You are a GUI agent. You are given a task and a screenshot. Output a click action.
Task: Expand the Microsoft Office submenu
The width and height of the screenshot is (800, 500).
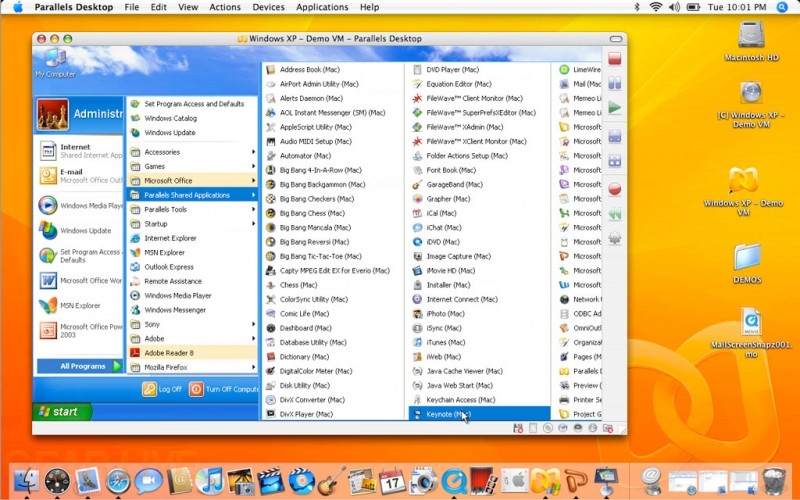point(192,181)
